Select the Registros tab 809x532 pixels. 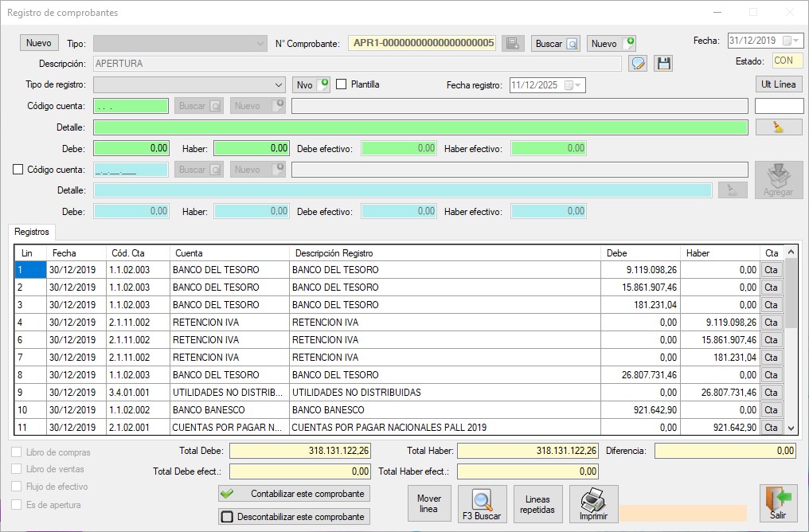click(32, 232)
